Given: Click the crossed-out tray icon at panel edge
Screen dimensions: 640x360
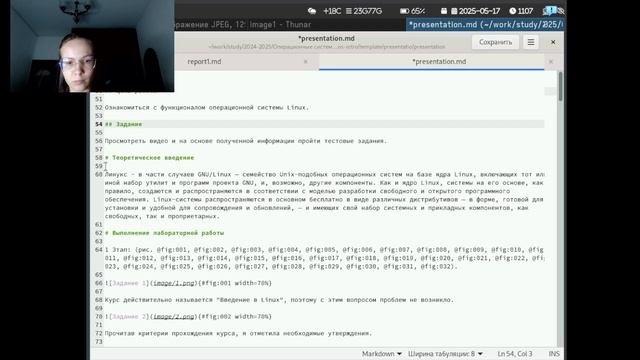Looking at the screenshot, I should [x=561, y=11].
